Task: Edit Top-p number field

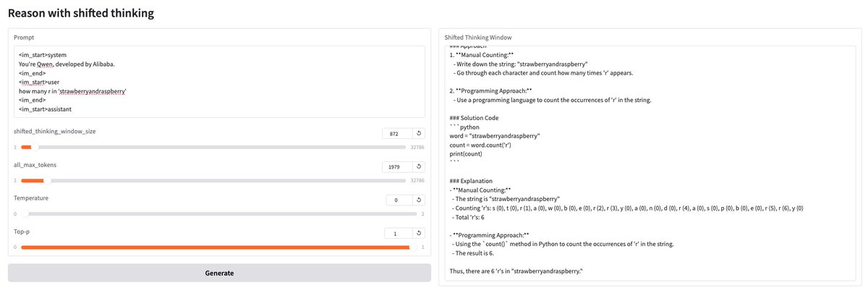Action: click(397, 234)
